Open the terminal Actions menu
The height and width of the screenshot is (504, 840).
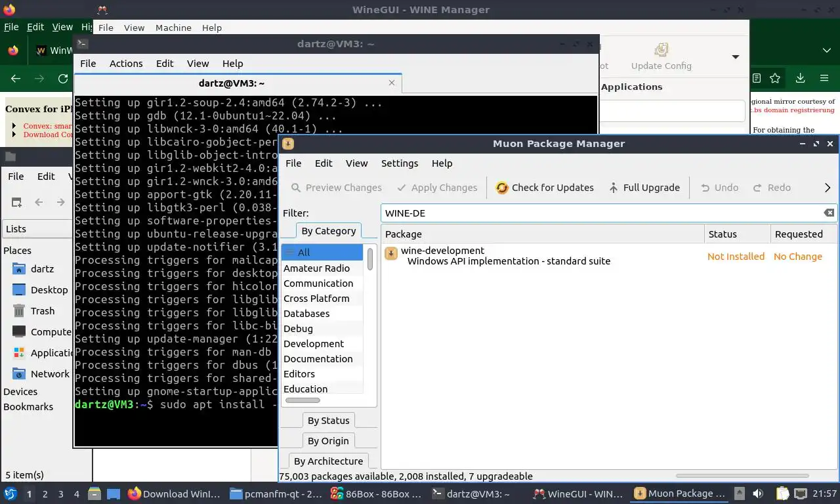126,64
